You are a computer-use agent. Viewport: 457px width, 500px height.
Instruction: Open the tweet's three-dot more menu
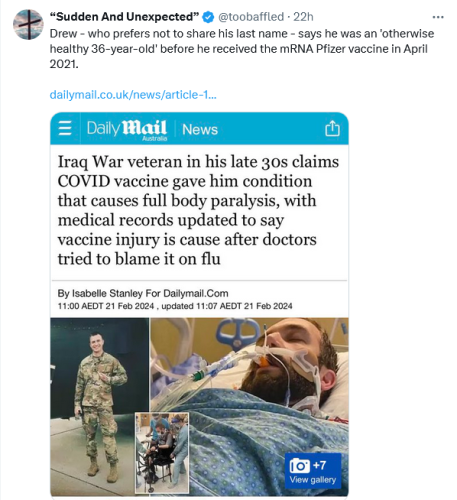(438, 17)
